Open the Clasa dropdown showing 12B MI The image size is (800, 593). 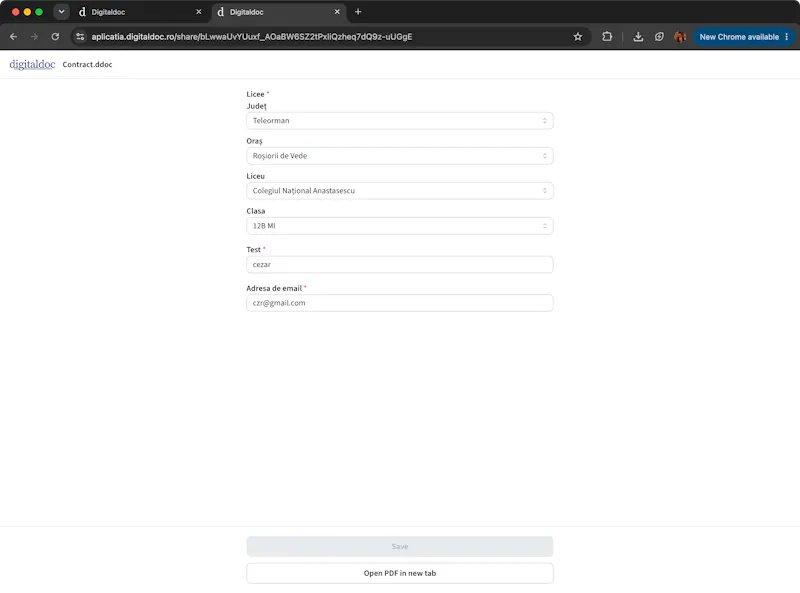point(399,226)
